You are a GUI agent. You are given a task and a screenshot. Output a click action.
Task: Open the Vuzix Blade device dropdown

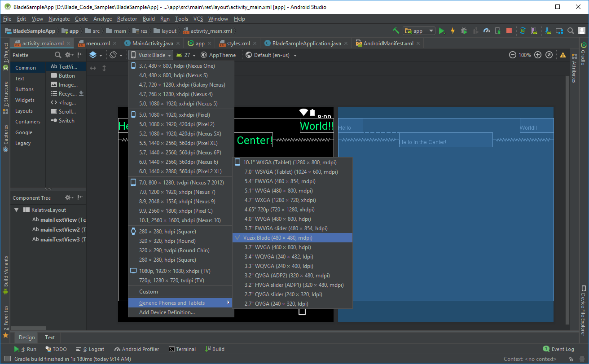[151, 55]
